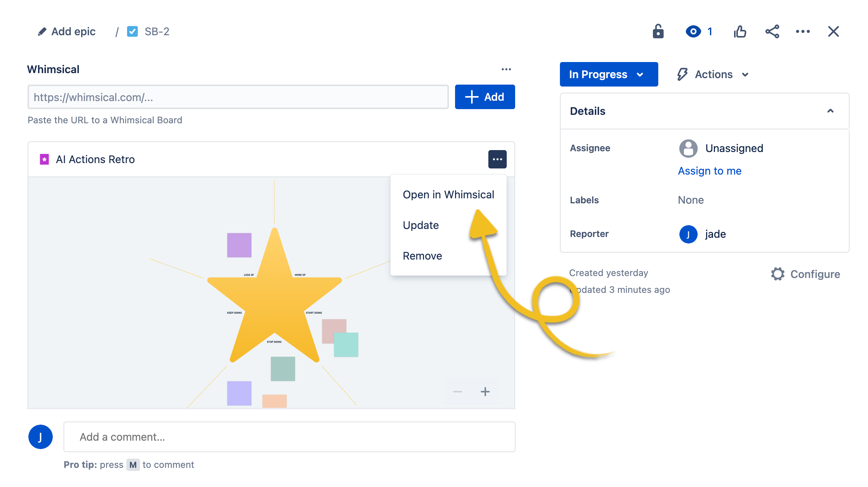Click the Assign to me link
868x487 pixels.
[710, 171]
